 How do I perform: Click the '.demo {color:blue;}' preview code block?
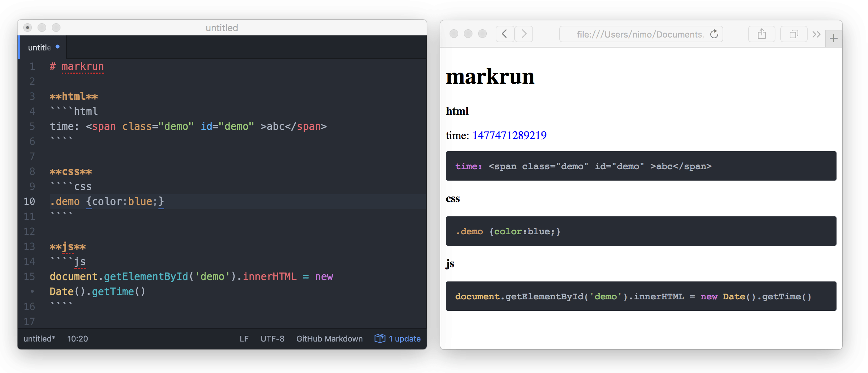coord(641,231)
